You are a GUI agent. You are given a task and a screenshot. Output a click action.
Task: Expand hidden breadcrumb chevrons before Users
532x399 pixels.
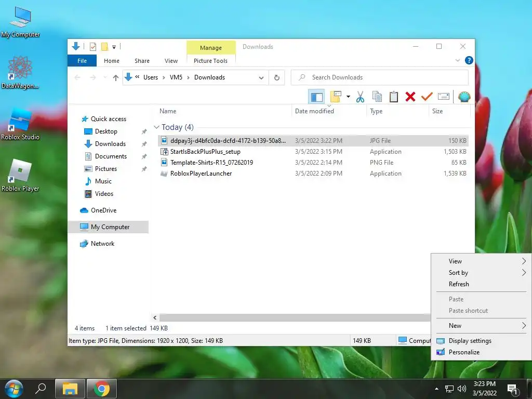tap(137, 77)
